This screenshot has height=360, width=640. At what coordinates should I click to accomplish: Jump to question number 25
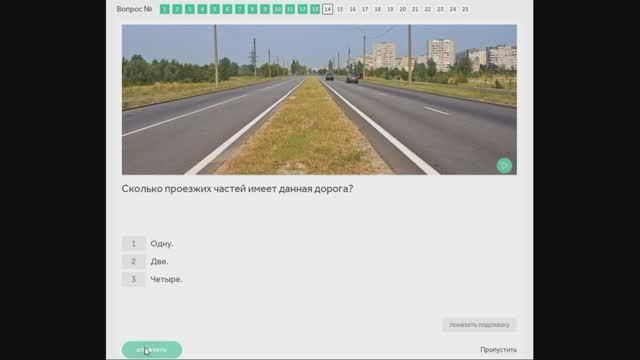pyautogui.click(x=465, y=9)
